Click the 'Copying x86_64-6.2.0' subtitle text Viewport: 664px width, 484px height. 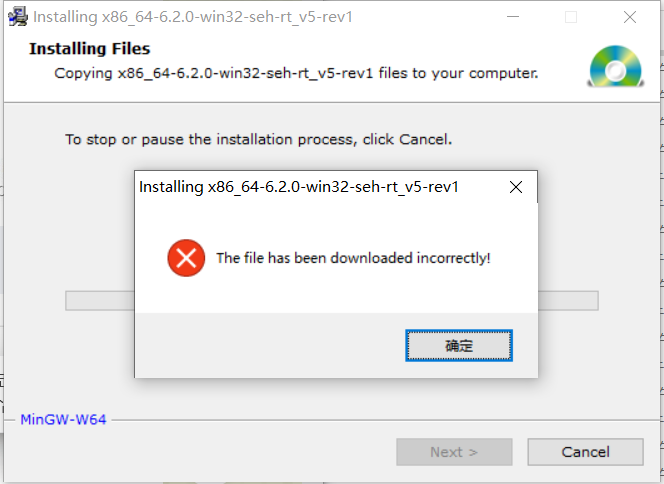tap(296, 73)
